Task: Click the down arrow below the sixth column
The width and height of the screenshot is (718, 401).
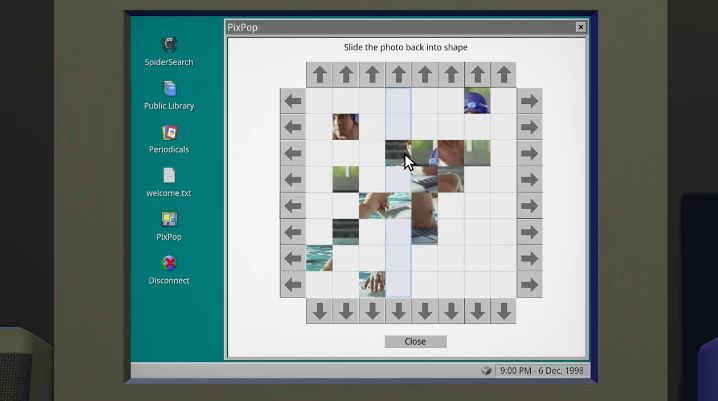Action: pyautogui.click(x=451, y=311)
